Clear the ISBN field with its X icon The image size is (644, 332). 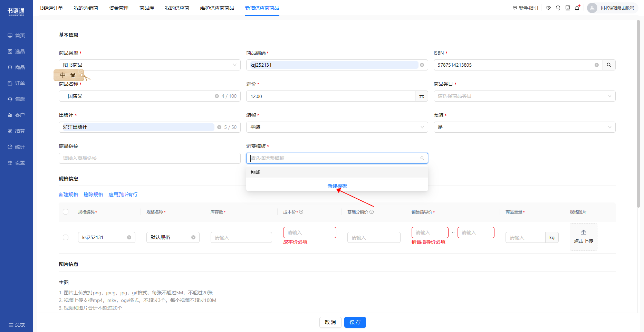[597, 65]
